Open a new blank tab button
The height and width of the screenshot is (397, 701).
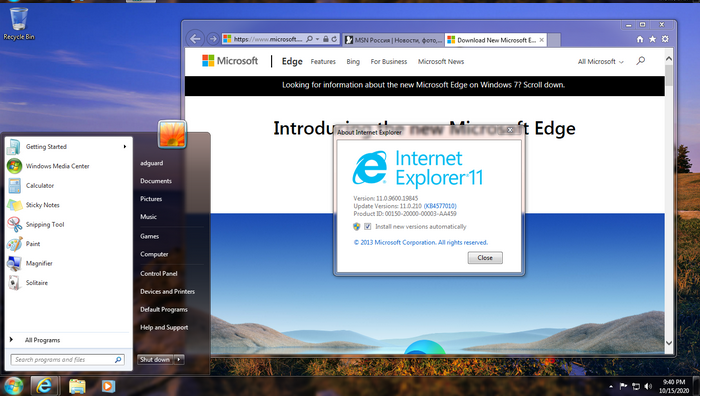pyautogui.click(x=554, y=40)
